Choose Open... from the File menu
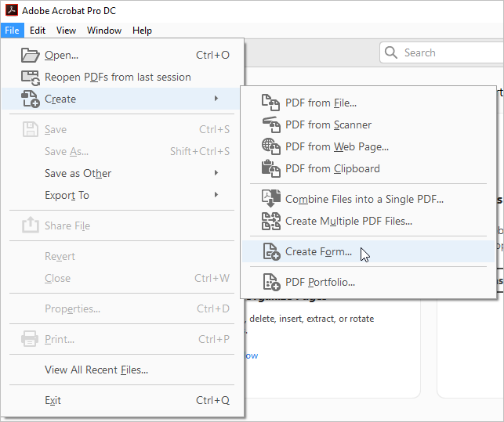Image resolution: width=504 pixels, height=422 pixels. (x=121, y=56)
